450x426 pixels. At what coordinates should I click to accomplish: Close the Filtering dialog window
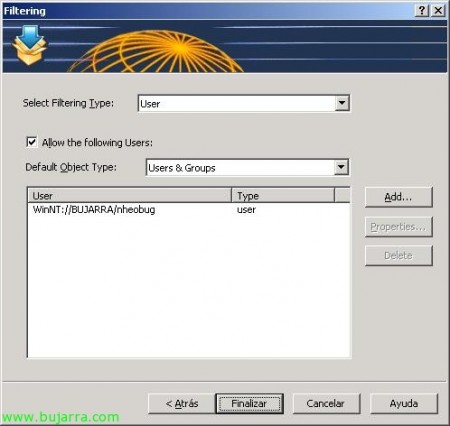point(438,11)
